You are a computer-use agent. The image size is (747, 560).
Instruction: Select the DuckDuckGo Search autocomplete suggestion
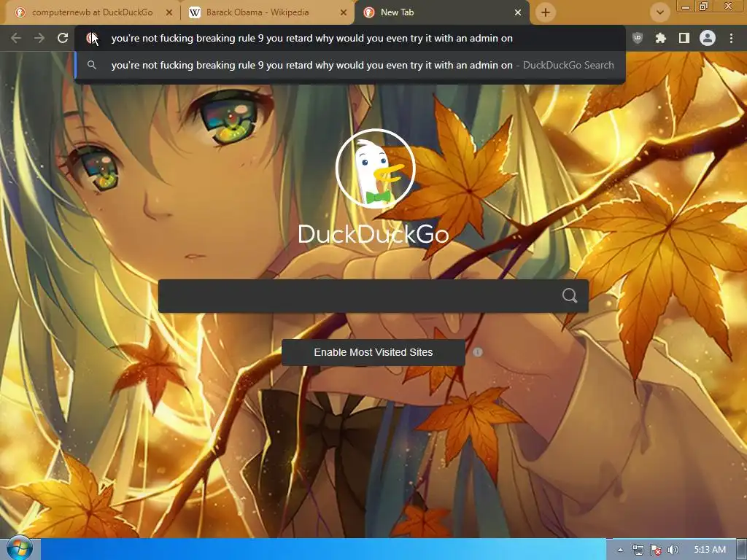point(349,65)
